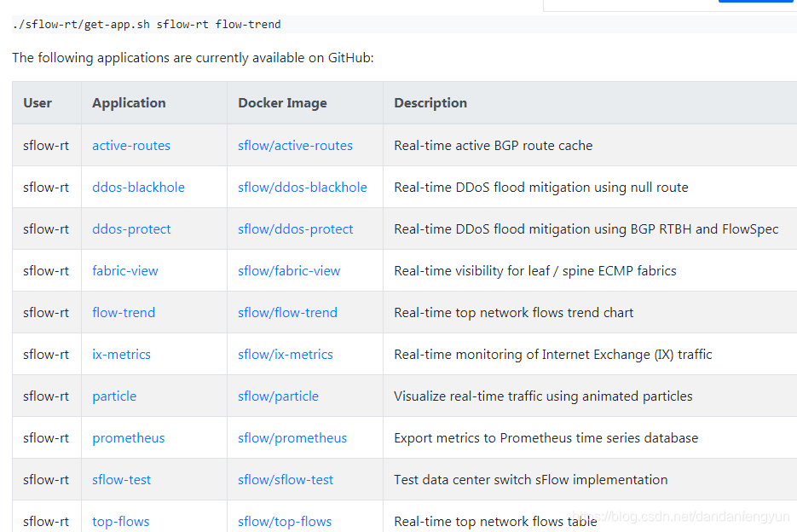
Task: Open the ddos-protect application link
Action: click(131, 228)
